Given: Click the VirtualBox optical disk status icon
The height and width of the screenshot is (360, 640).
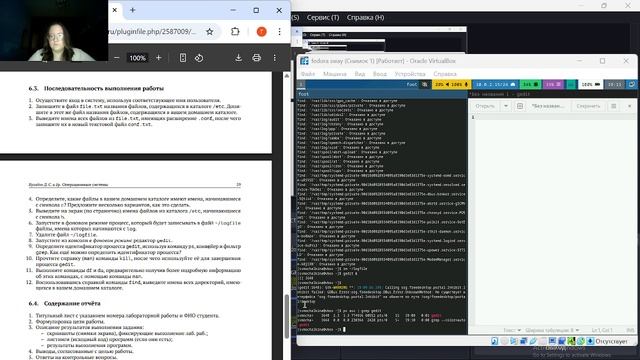Looking at the screenshot, I should coord(504,341).
